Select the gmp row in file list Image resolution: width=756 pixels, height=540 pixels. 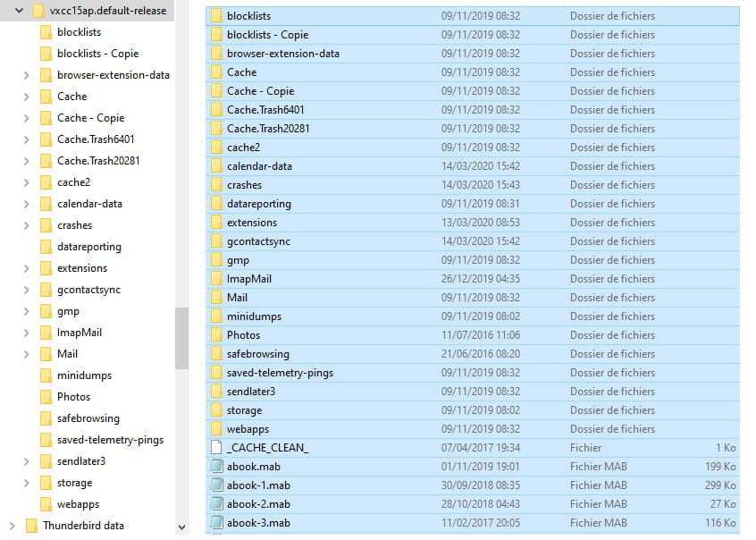click(473, 260)
